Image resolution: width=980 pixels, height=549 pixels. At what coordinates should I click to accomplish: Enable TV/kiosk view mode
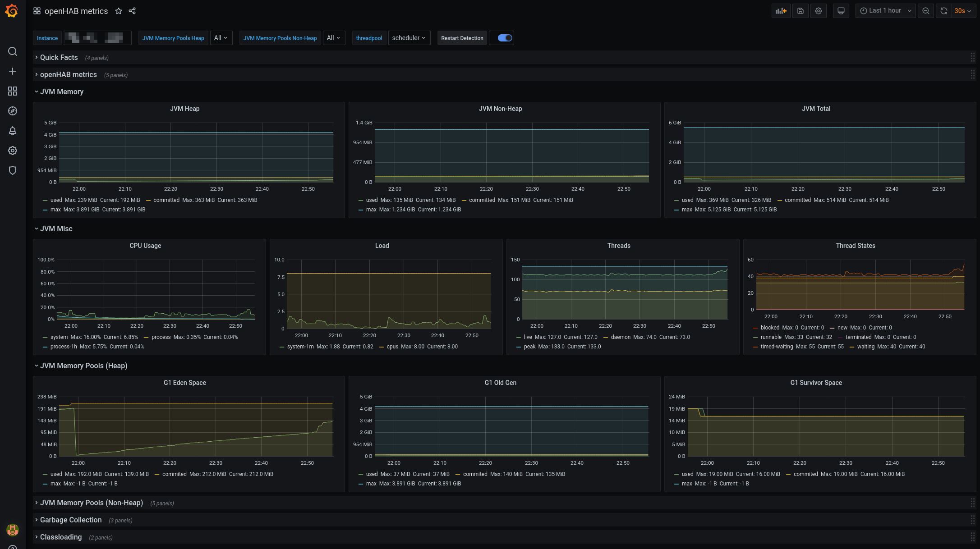pyautogui.click(x=841, y=10)
